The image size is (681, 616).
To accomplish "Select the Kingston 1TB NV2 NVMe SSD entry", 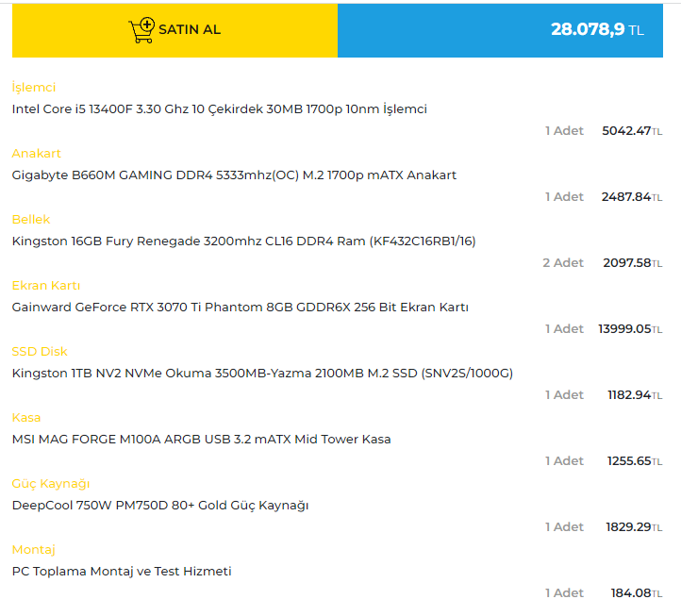I will coord(262,374).
